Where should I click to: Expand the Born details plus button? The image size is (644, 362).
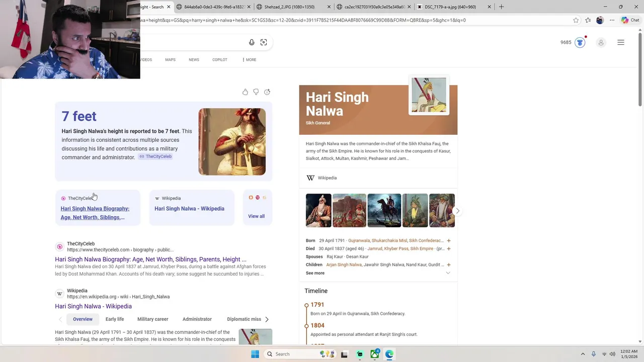[449, 241]
